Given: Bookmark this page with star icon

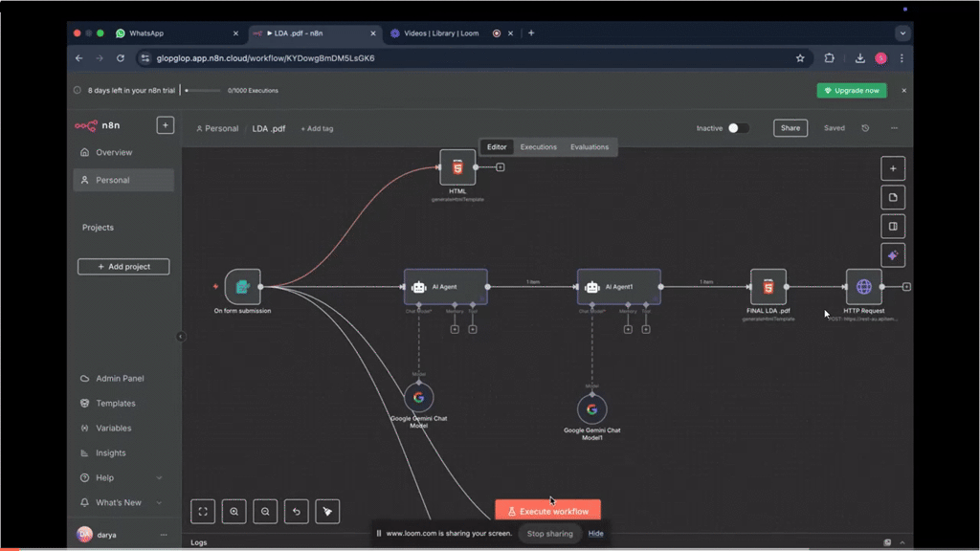Looking at the screenshot, I should 800,58.
